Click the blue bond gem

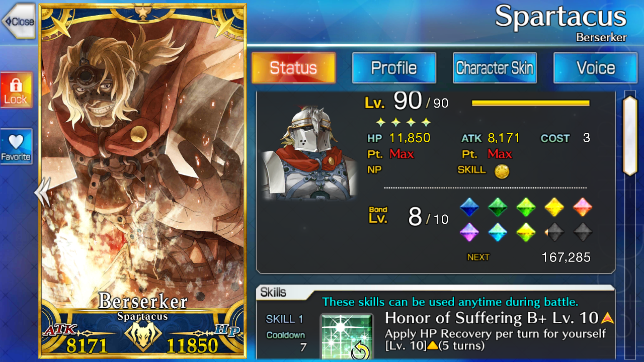(469, 207)
